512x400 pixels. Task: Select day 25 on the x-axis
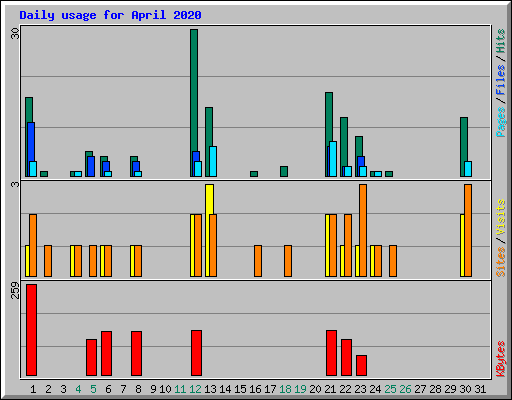(390, 389)
